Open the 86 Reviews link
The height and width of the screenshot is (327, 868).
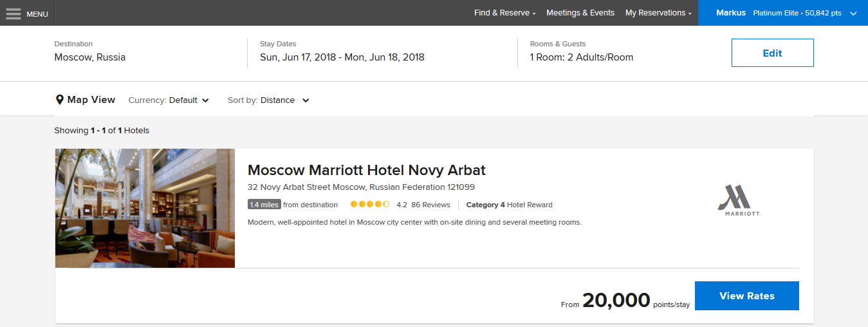point(430,205)
